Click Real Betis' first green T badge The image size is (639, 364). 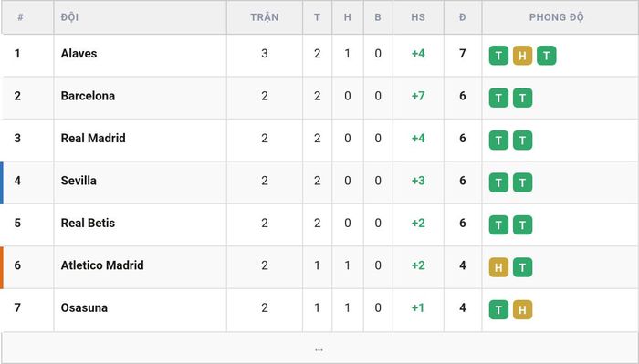(x=498, y=225)
